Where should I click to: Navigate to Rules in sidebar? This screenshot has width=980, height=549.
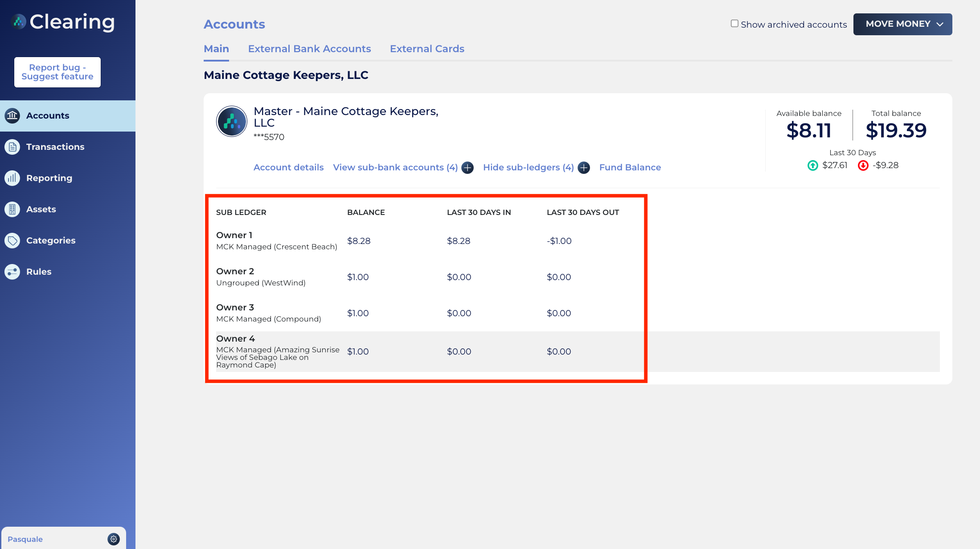pyautogui.click(x=68, y=272)
